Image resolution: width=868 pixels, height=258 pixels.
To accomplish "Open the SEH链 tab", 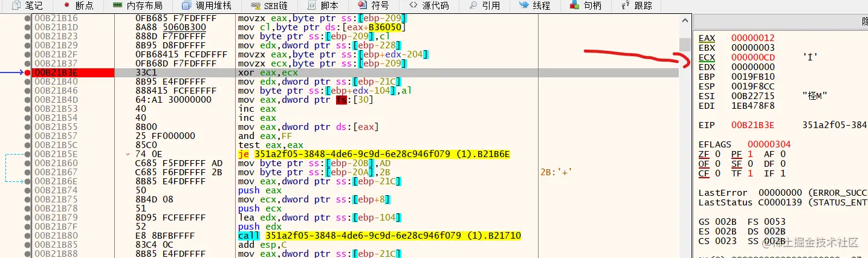I will [269, 5].
